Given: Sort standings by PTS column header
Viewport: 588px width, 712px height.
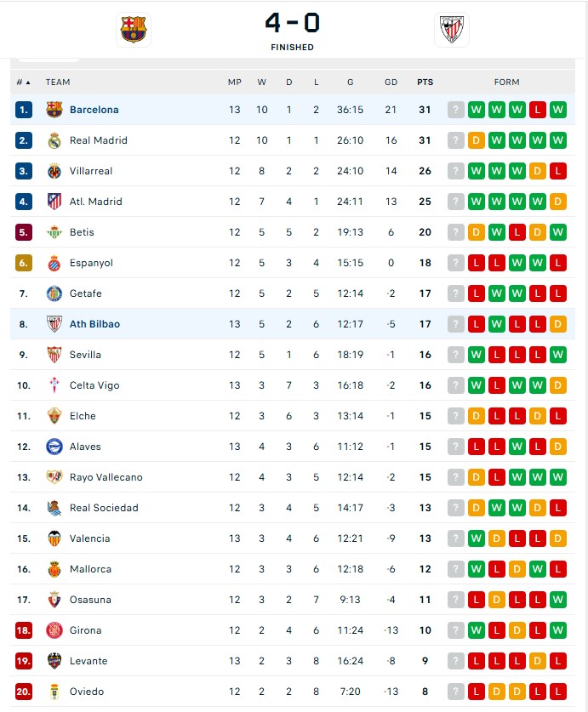Looking at the screenshot, I should [425, 83].
